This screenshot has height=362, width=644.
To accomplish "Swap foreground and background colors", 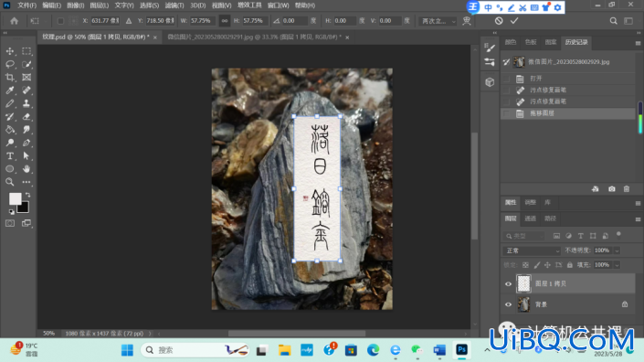I will pyautogui.click(x=28, y=195).
